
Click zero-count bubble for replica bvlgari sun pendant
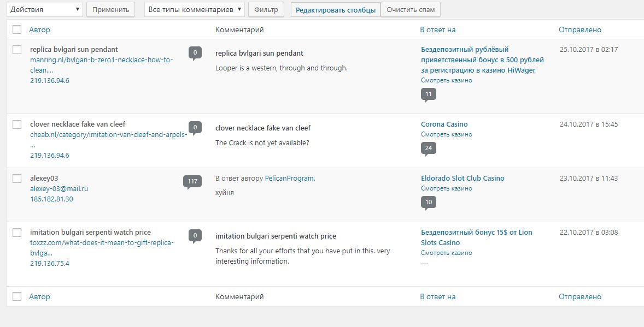coord(195,52)
